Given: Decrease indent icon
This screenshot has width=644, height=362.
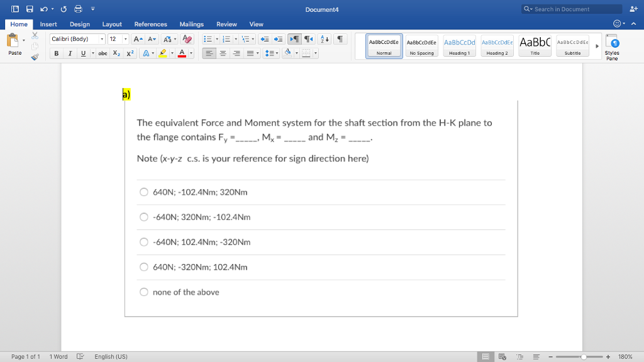Looking at the screenshot, I should (265, 39).
